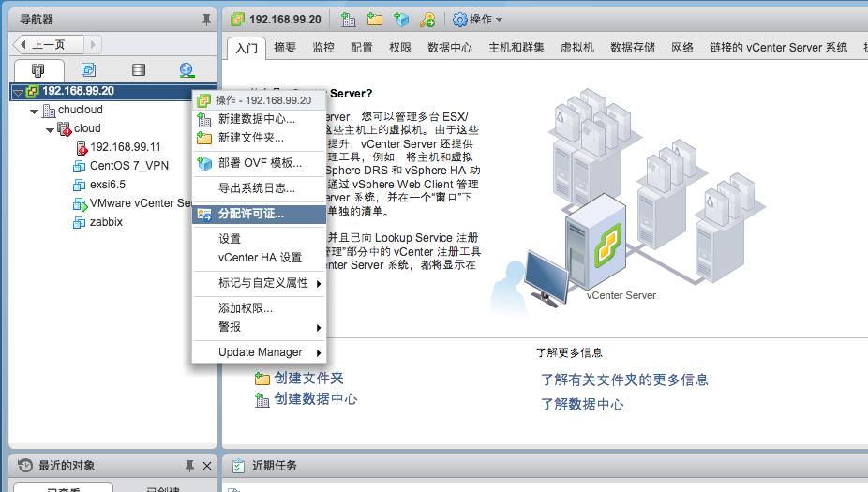The image size is (868, 492).
Task: Go back with the 上一页 button
Action: pyautogui.click(x=48, y=44)
